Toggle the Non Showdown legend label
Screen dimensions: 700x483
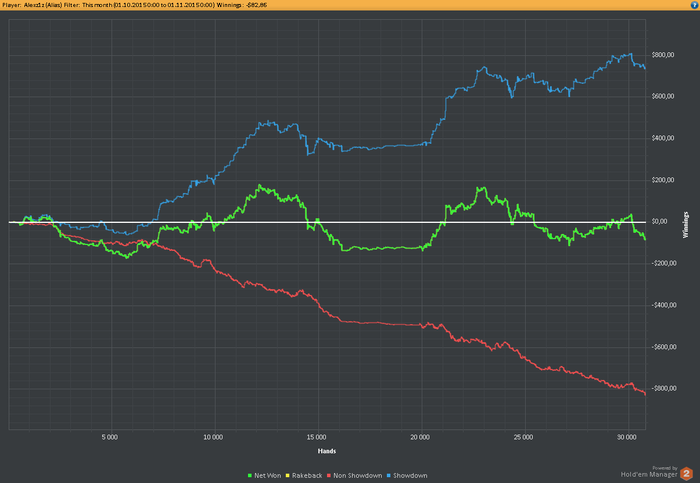(358, 476)
